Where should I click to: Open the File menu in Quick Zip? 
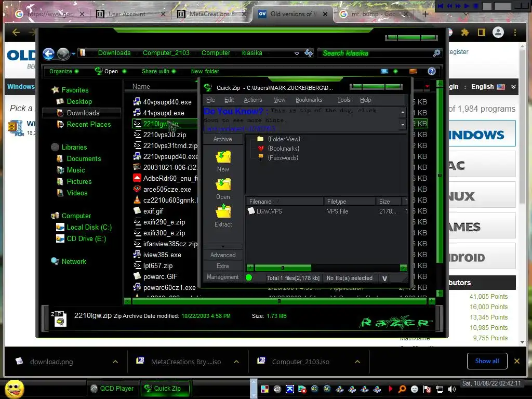210,100
